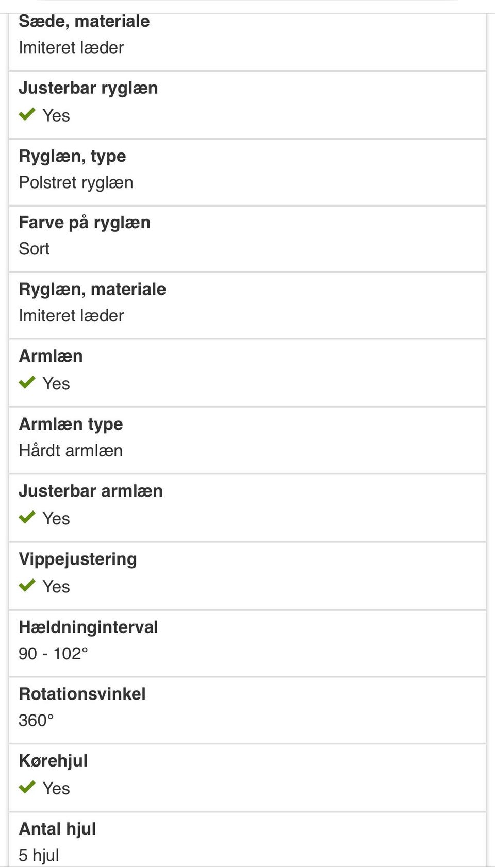This screenshot has width=495, height=868.
Task: Click the Ryglæn, materiale heading
Action: click(92, 289)
